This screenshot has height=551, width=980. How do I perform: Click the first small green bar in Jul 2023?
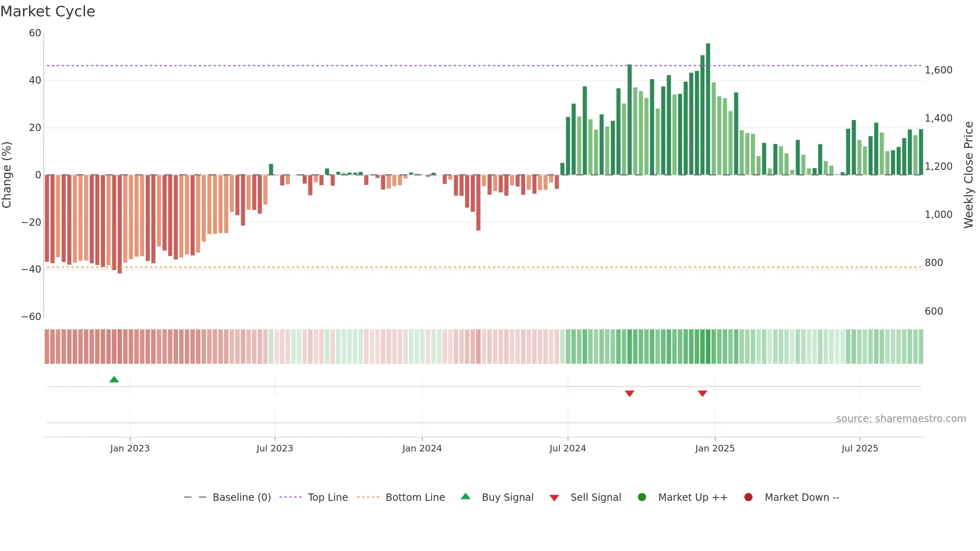point(271,169)
